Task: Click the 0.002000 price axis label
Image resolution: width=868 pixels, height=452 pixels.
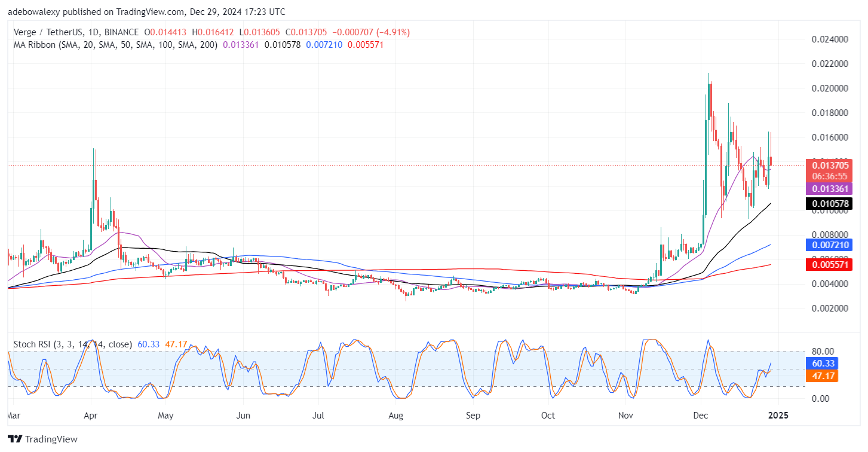Action: pos(830,309)
